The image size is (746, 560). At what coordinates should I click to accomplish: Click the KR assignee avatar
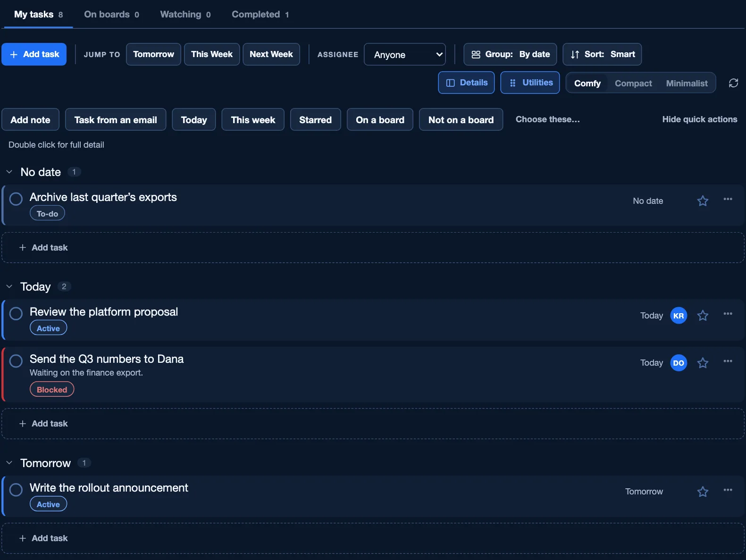(x=679, y=316)
